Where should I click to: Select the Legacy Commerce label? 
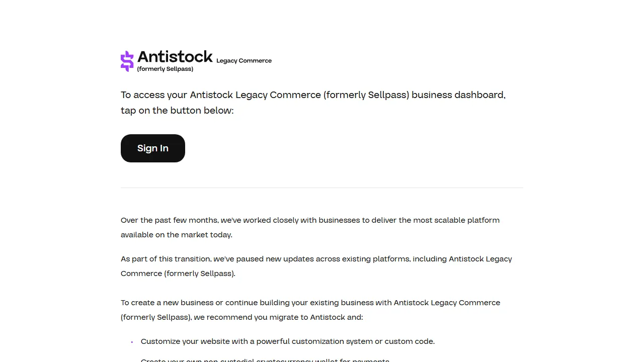(x=244, y=60)
